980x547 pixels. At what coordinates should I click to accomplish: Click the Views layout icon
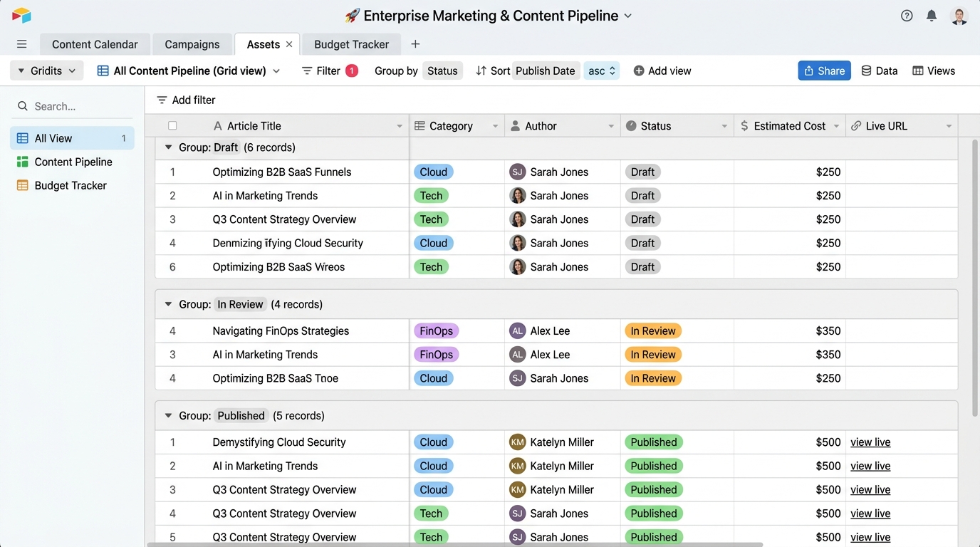(918, 71)
